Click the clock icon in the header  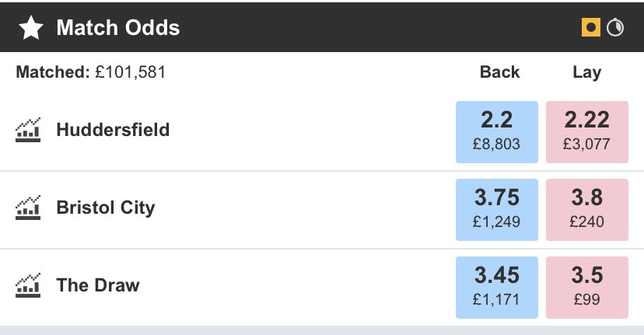615,29
